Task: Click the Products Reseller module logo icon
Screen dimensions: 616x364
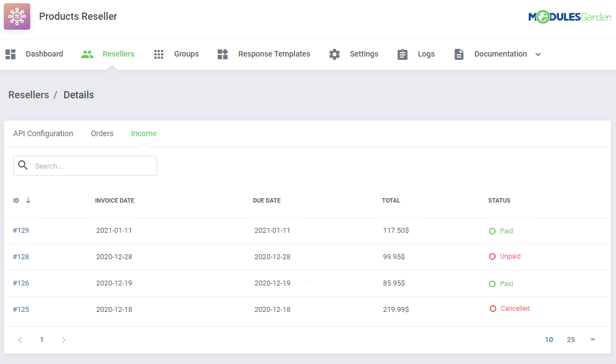Action: point(17,16)
